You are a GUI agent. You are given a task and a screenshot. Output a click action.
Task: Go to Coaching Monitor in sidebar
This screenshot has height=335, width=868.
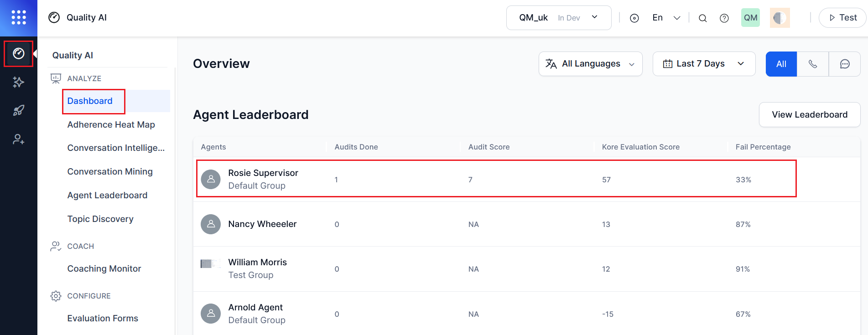[x=104, y=268]
